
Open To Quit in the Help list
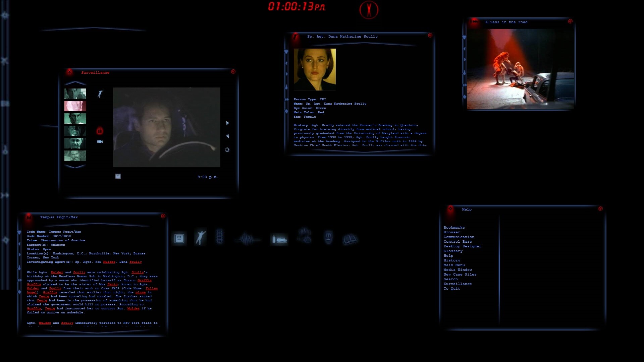452,289
